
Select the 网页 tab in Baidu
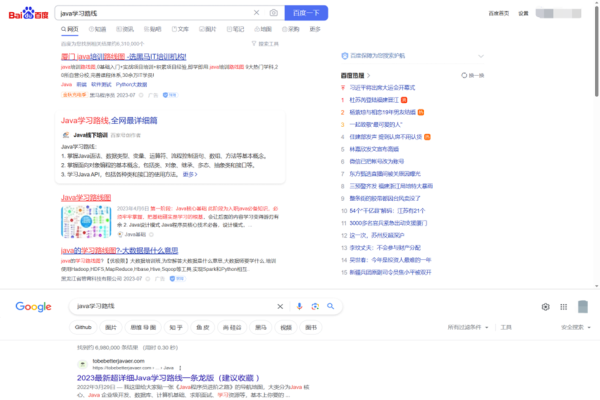coord(70,29)
